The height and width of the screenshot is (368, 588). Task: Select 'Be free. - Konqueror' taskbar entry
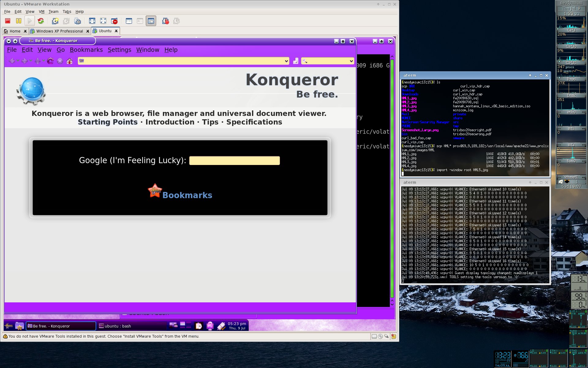coord(61,326)
